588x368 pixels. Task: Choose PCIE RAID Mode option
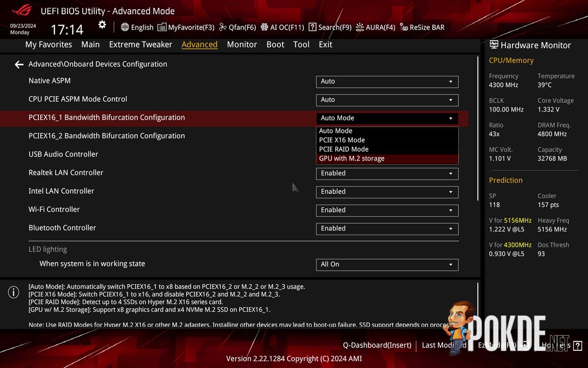coord(387,149)
